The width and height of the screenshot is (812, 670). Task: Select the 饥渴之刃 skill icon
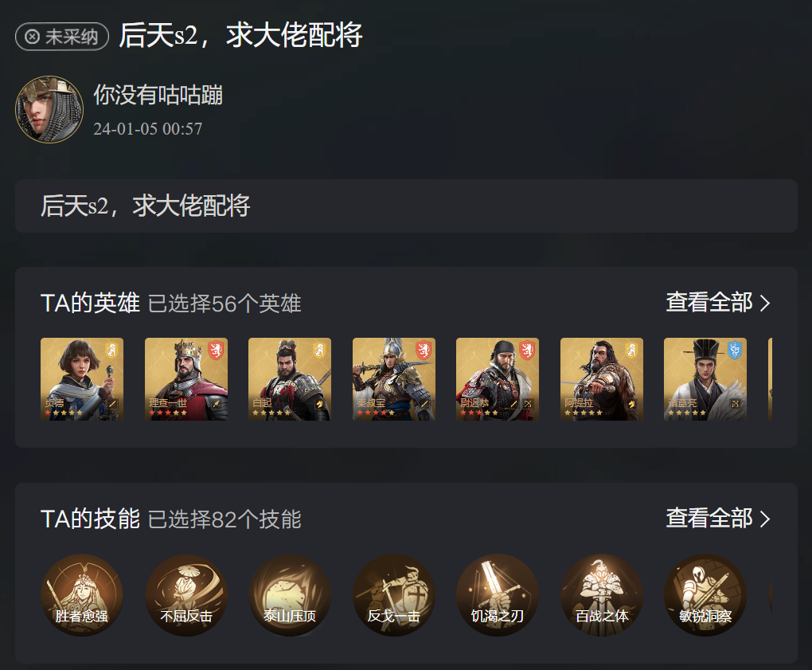coord(497,595)
